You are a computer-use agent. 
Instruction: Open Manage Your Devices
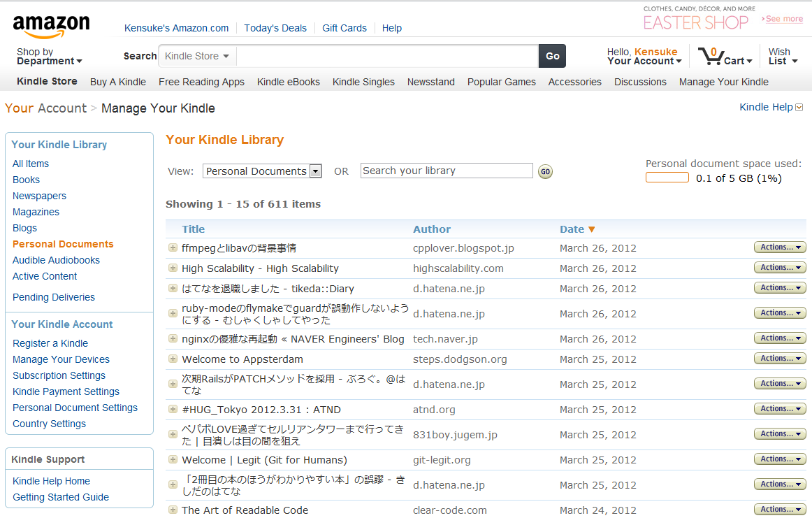click(61, 359)
